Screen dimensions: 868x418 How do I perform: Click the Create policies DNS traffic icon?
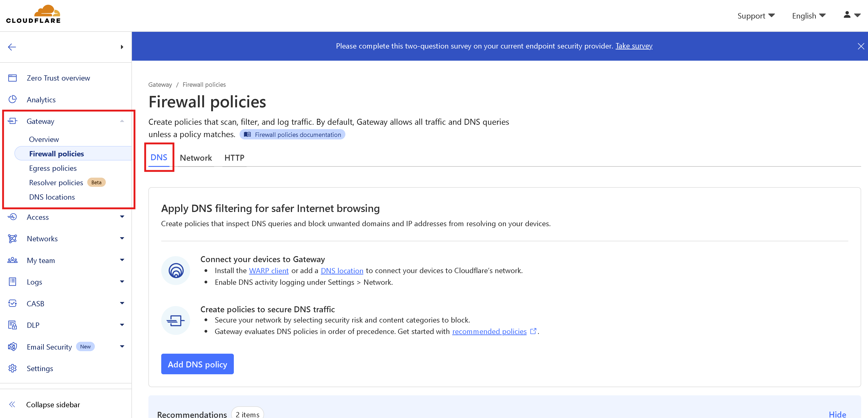tap(176, 320)
